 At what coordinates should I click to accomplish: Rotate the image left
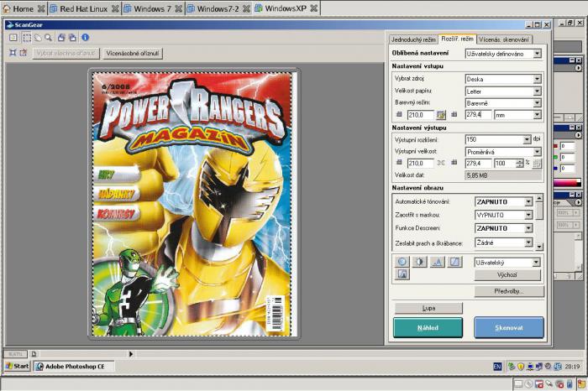(x=61, y=38)
